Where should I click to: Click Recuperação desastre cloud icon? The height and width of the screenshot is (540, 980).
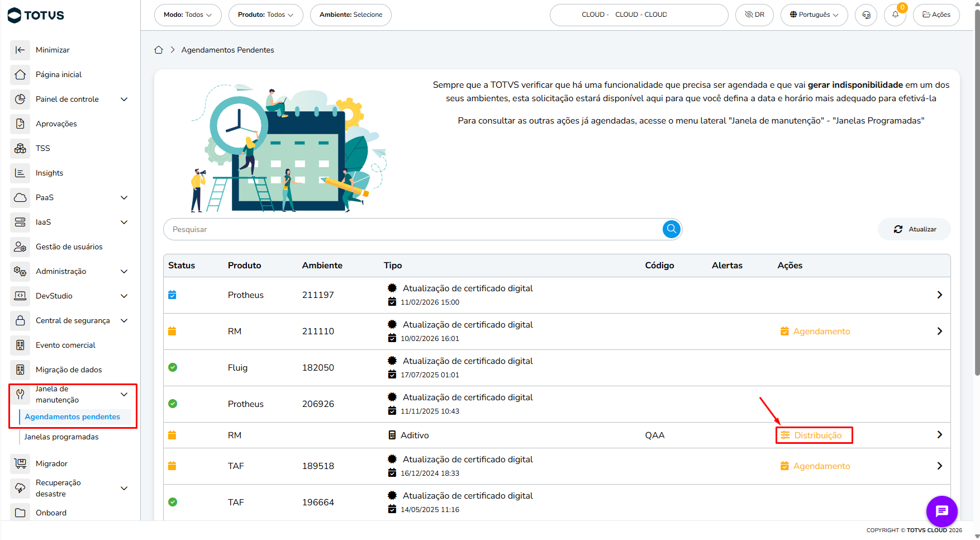point(20,488)
